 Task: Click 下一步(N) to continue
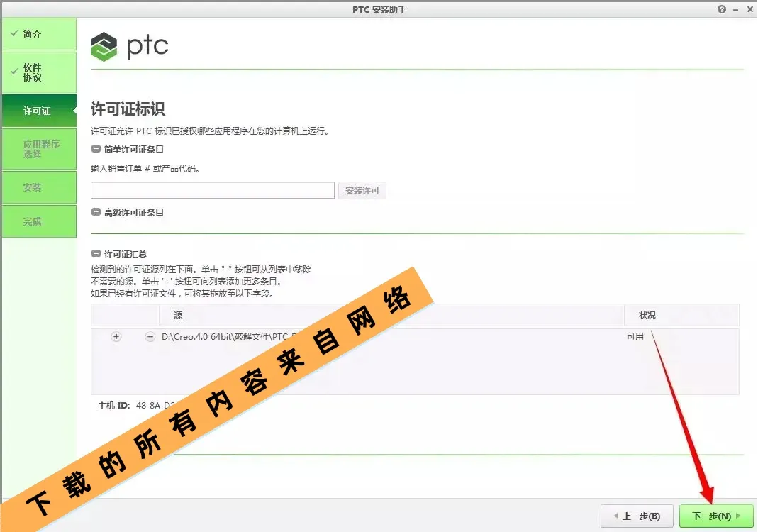pos(716,516)
